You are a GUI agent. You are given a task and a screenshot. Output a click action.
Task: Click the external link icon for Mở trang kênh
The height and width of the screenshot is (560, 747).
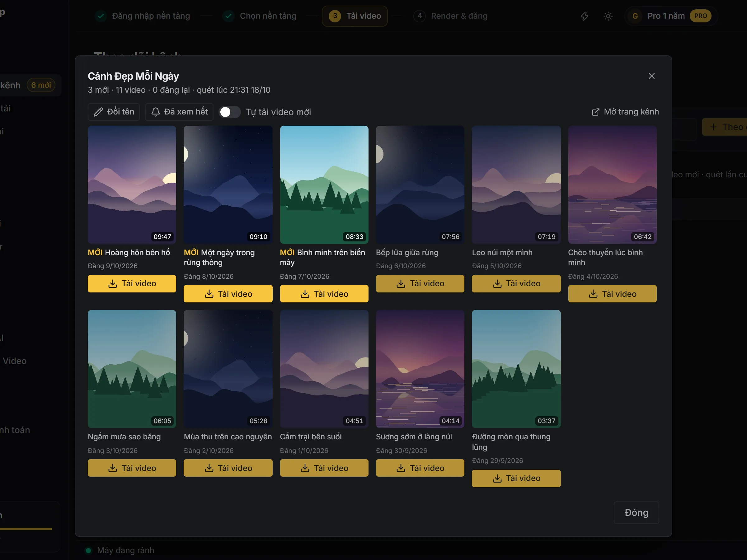pyautogui.click(x=595, y=112)
